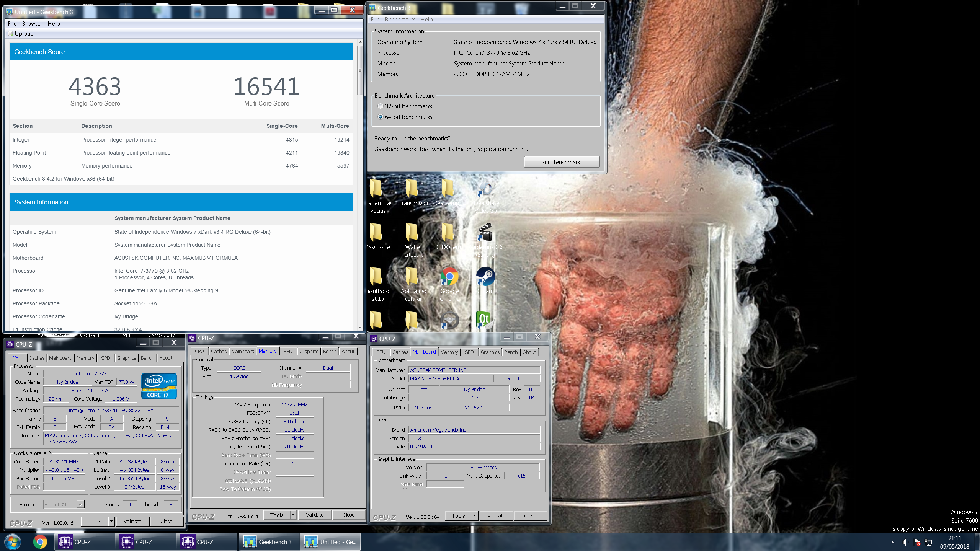
Task: Launch Steam from the desktop shortcut
Action: [x=485, y=281]
